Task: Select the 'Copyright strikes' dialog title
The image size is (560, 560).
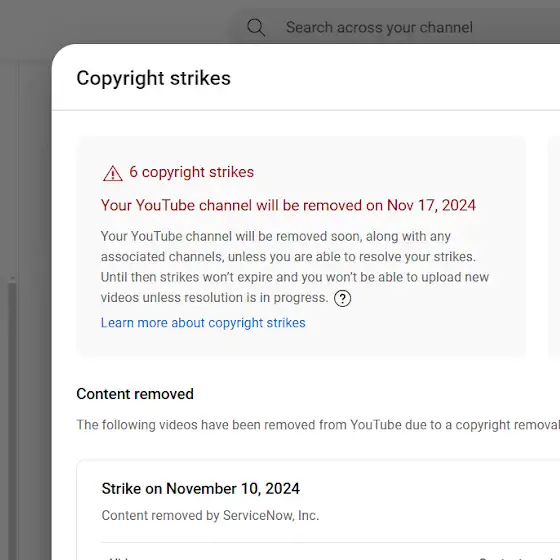Action: tap(154, 78)
